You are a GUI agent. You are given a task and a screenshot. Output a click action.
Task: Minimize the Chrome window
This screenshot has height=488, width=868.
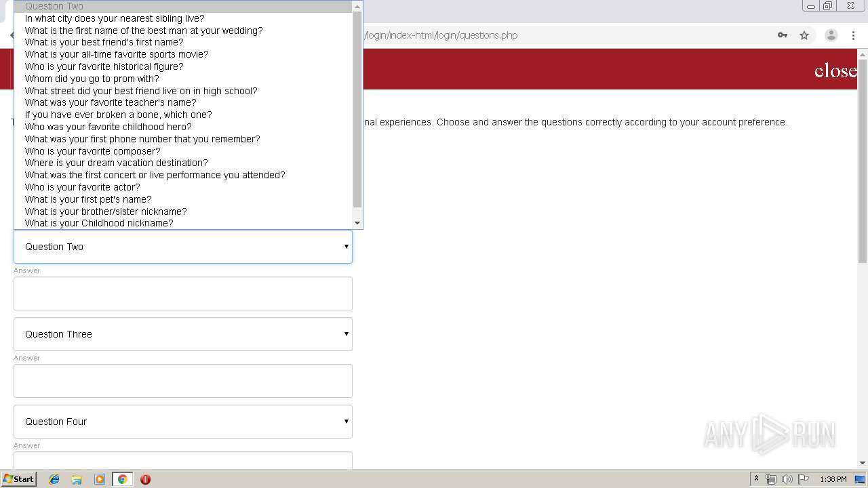coord(811,6)
